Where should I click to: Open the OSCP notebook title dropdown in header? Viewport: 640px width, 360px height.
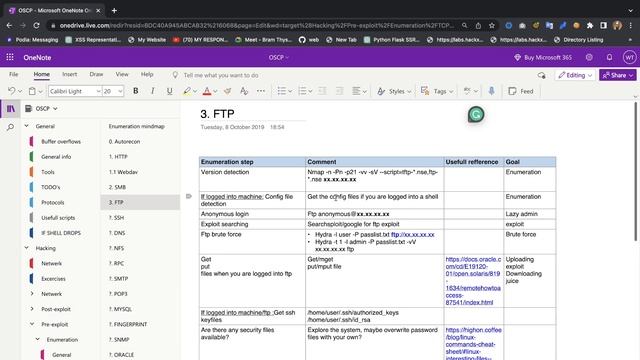[278, 58]
